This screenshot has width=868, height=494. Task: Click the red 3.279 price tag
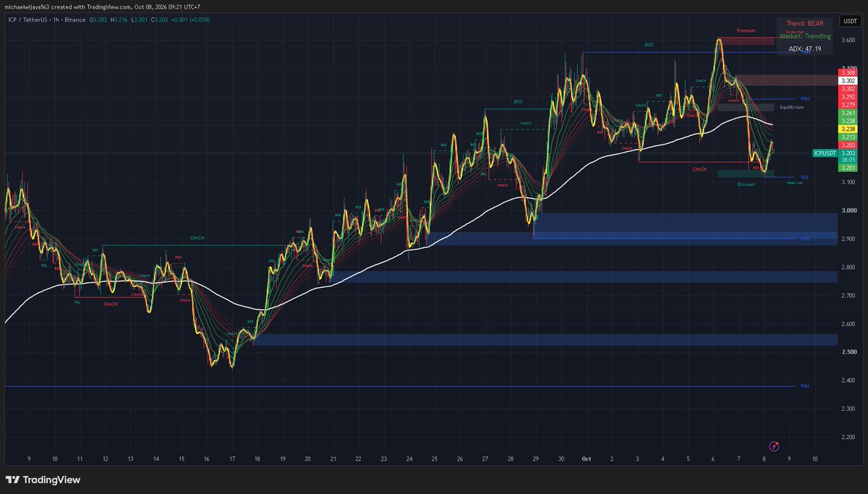coord(848,105)
